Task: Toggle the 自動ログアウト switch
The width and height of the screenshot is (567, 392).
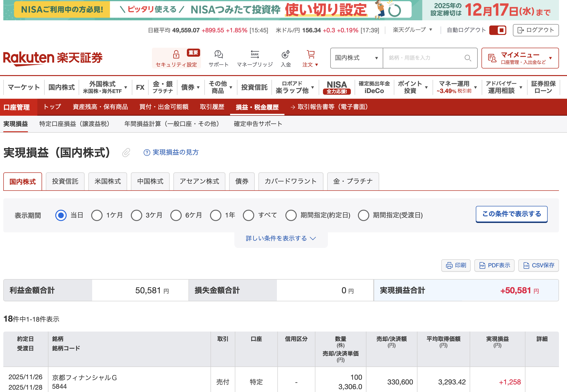Action: click(498, 30)
